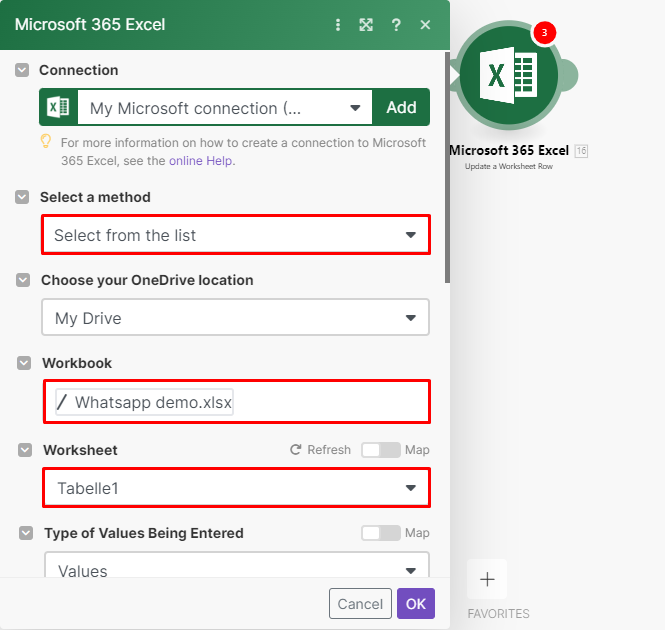Click the module's right output connector
This screenshot has height=630, width=665.
pyautogui.click(x=570, y=75)
